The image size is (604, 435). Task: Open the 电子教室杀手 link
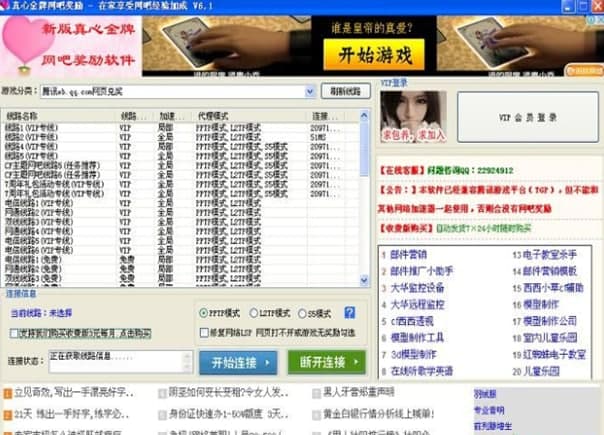point(550,254)
